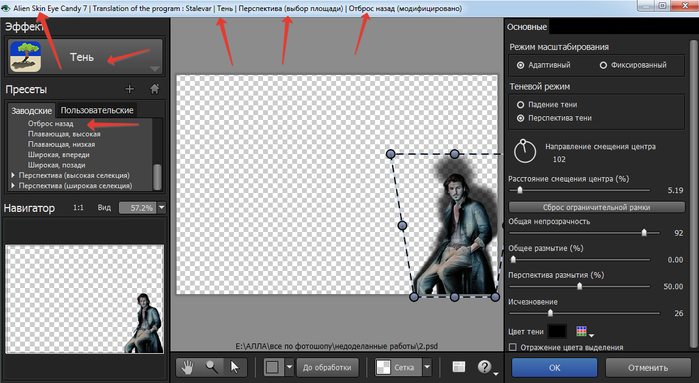Click the Сетка background button
Screen dimensions: 699x383
(398, 367)
